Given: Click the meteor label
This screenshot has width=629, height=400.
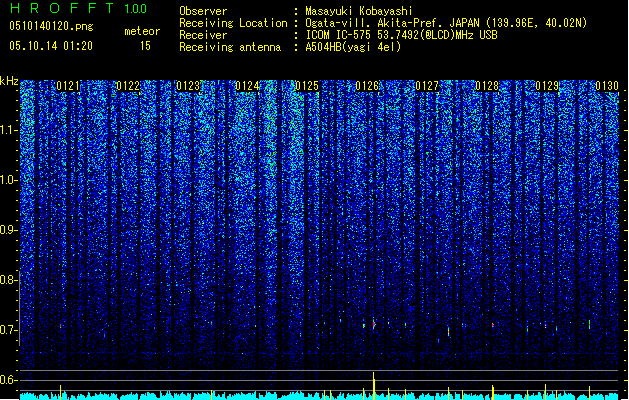Looking at the screenshot, I should [x=142, y=31].
